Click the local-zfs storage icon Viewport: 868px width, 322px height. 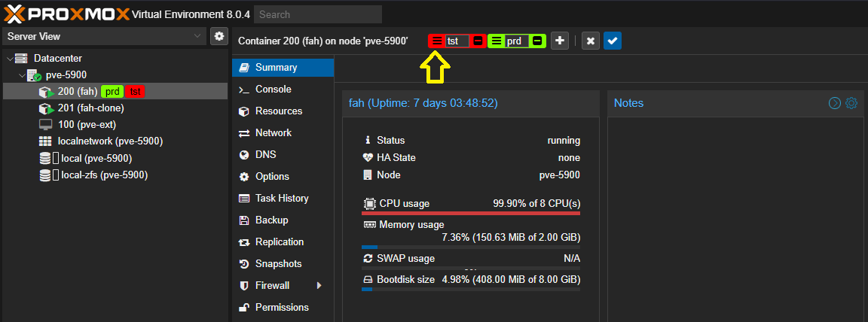click(x=45, y=175)
